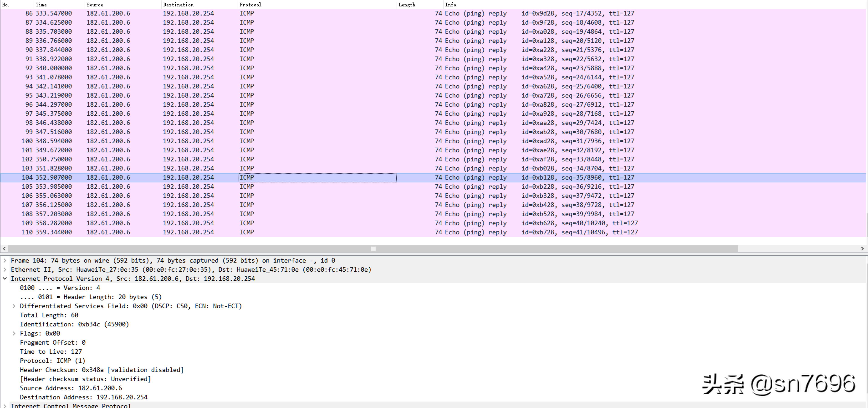Screen dimensions: 868x408
Task: Expand the Frame 104 details row
Action: point(5,260)
